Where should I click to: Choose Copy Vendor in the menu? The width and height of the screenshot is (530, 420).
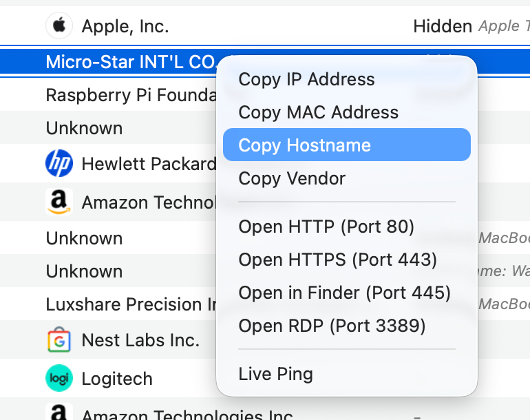pyautogui.click(x=292, y=178)
